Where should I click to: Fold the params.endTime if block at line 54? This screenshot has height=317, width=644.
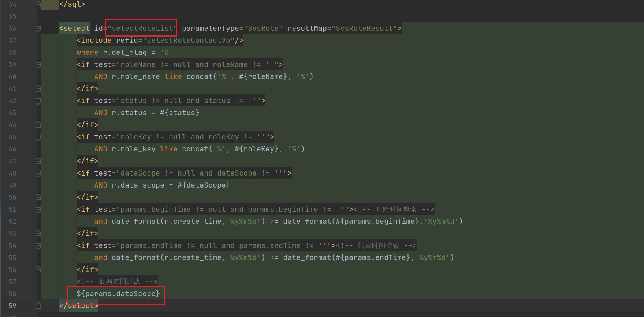point(38,246)
